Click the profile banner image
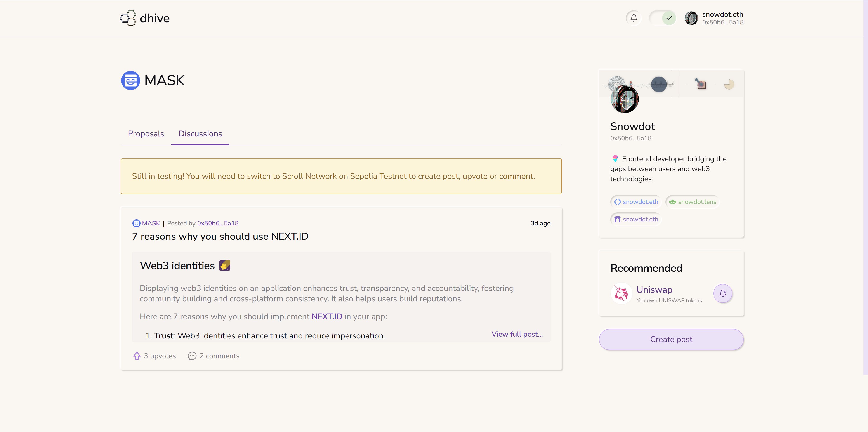 point(671,84)
